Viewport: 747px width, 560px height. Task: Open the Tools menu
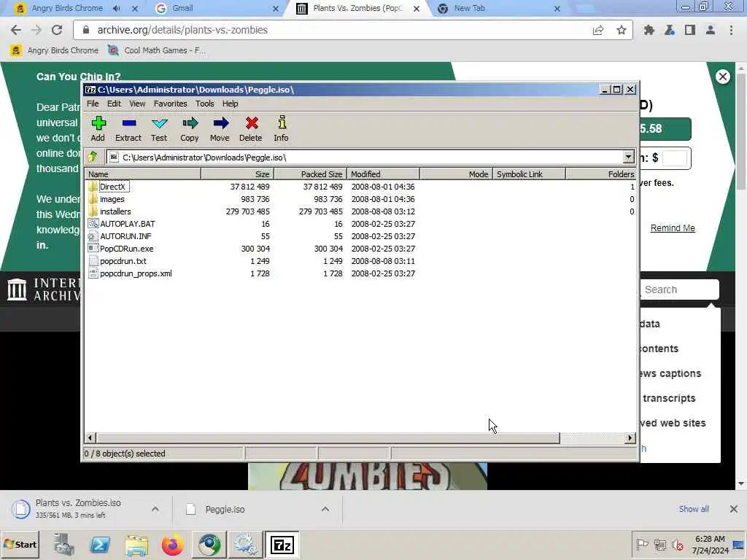pos(204,104)
